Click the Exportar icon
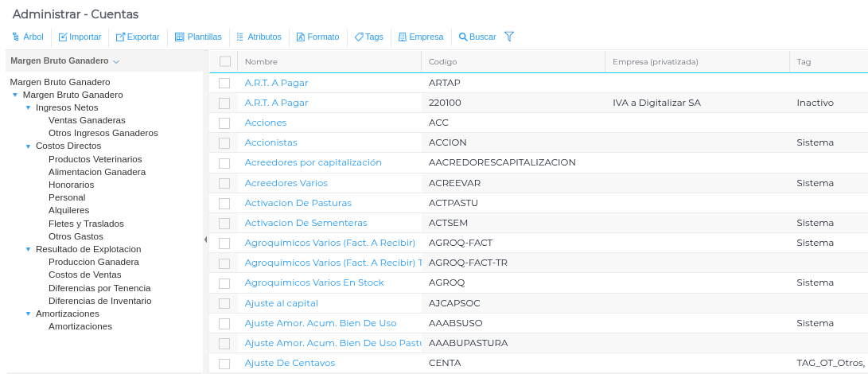Screen dimensions: 868x374 pyautogui.click(x=120, y=37)
